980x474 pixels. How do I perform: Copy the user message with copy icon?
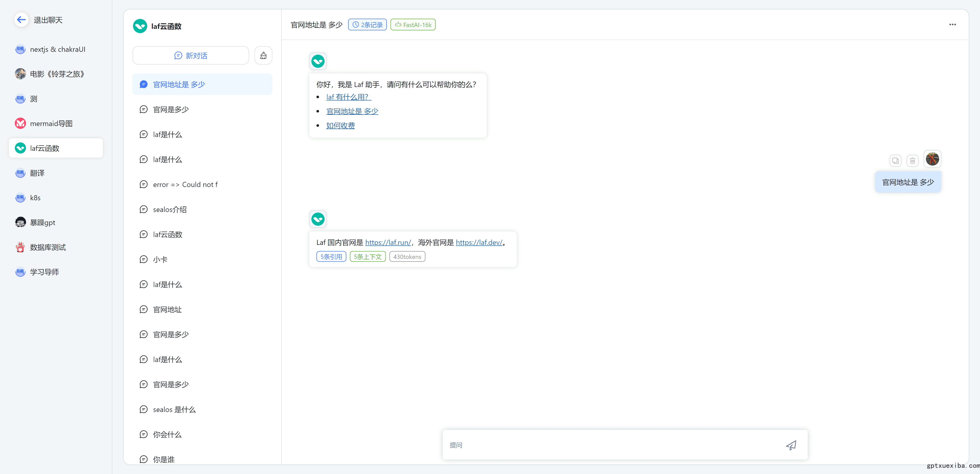[895, 160]
